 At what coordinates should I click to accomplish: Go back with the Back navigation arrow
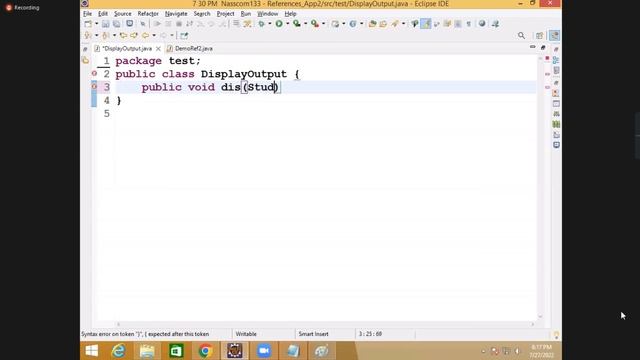(145, 36)
